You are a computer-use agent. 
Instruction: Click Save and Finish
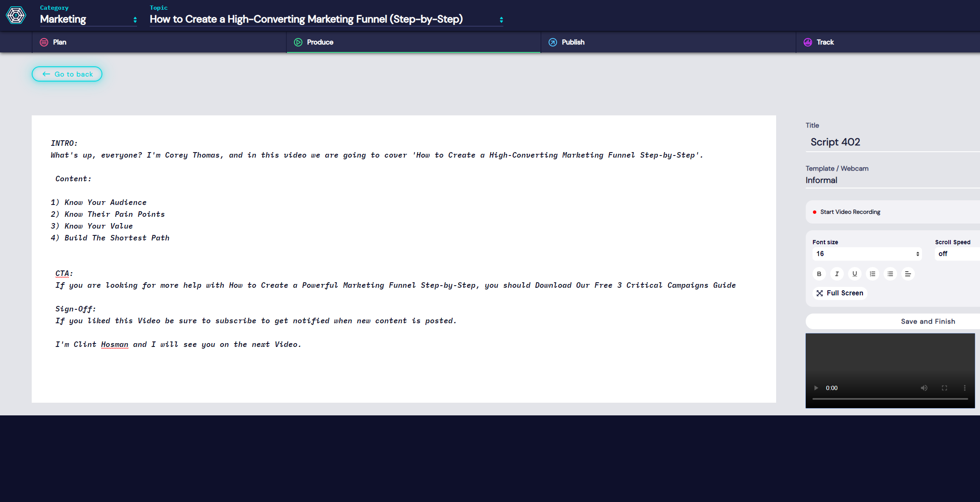[893, 322]
